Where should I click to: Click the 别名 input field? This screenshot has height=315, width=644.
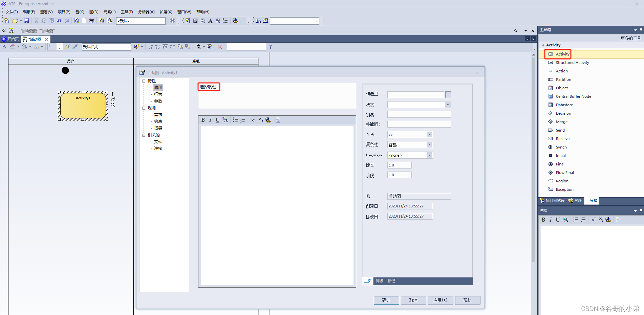click(x=419, y=115)
